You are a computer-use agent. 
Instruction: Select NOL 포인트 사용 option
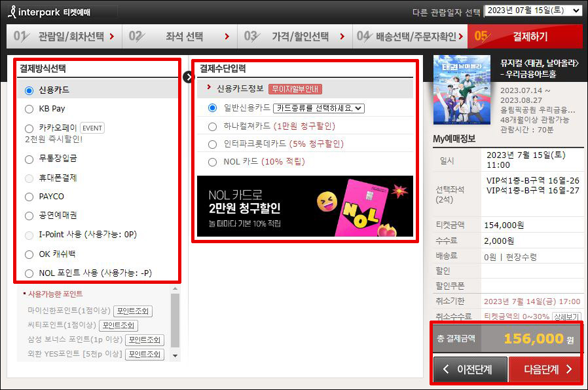pos(29,273)
